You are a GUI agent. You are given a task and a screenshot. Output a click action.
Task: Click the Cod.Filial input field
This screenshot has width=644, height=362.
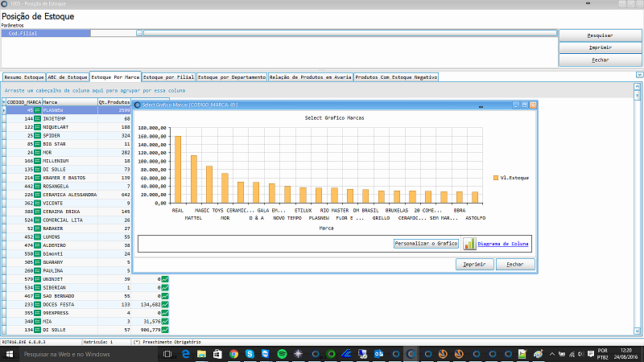(x=114, y=33)
